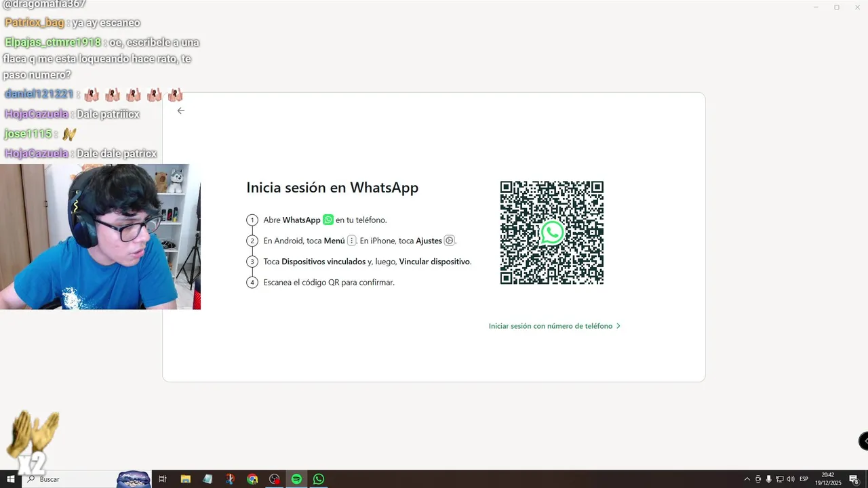Click the WhatsApp logo centered in QR code
This screenshot has width=868, height=488.
552,232
